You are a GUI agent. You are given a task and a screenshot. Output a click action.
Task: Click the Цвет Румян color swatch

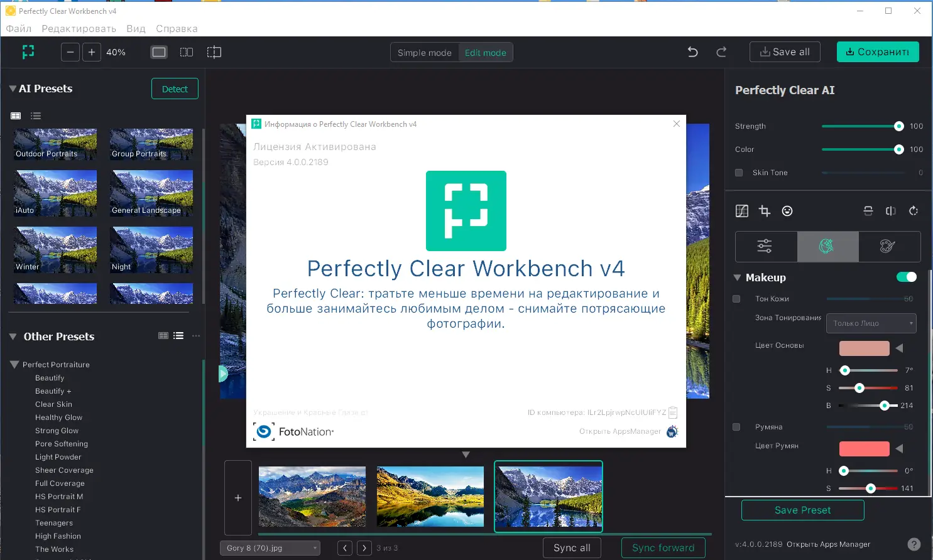[x=864, y=448]
